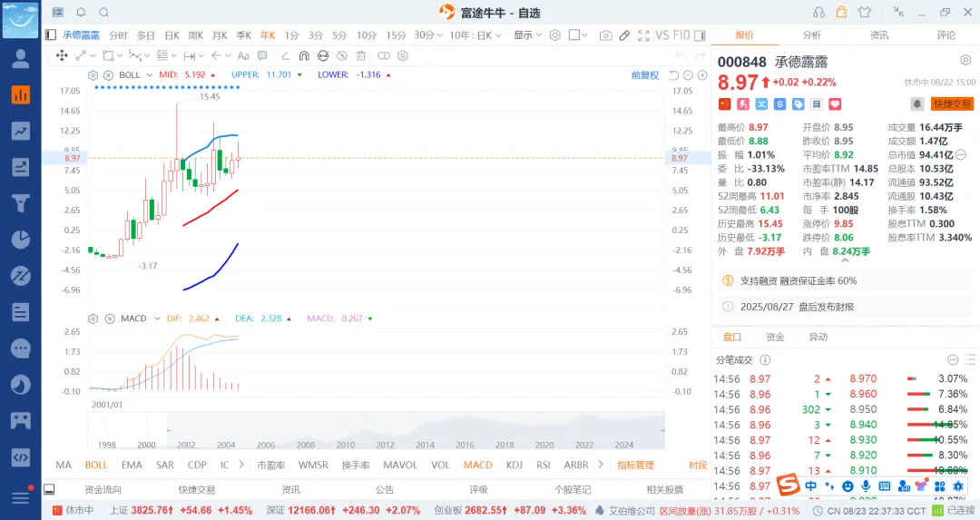Toggle the bottom panel collapse icon
The width and height of the screenshot is (980, 520).
pyautogui.click(x=49, y=490)
